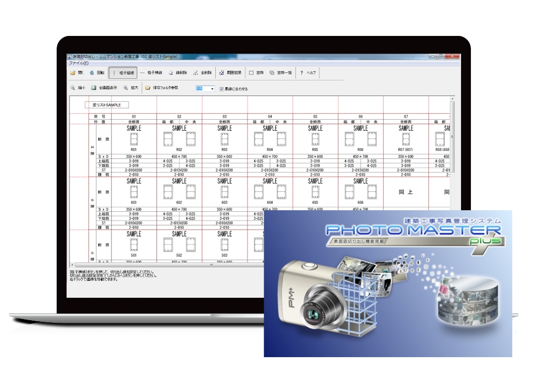
Task: Rotate the drawing with 回転
Action: (x=97, y=73)
